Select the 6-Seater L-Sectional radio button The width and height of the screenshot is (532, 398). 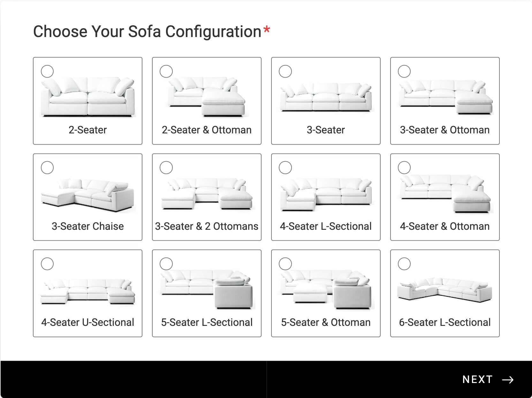coord(404,264)
